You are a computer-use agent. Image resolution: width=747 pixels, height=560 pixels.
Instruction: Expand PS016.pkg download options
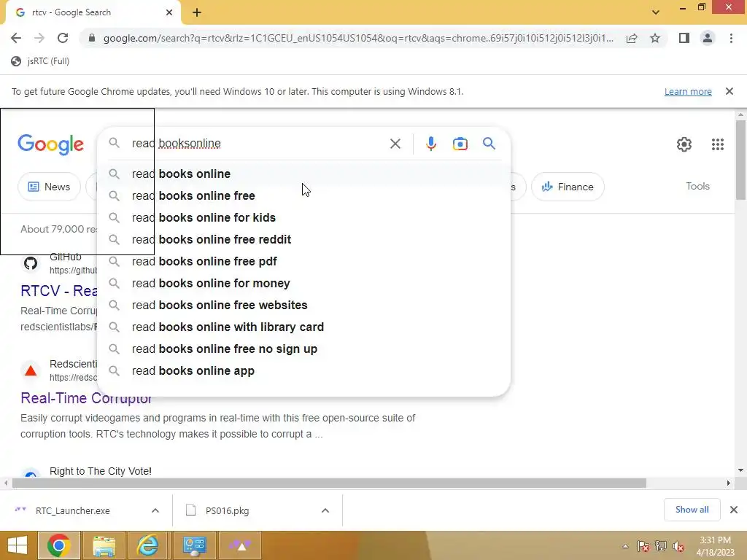click(x=325, y=510)
